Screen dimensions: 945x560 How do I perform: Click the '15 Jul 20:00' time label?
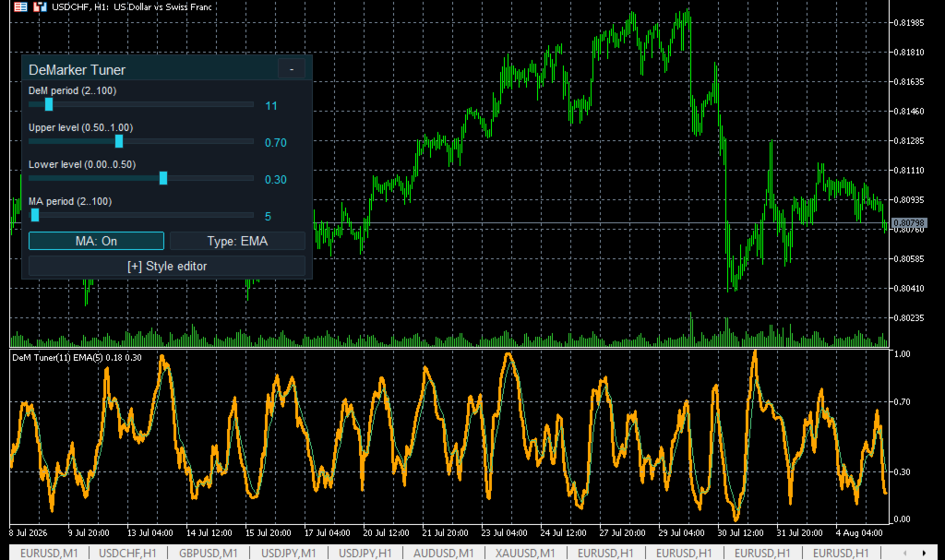(x=269, y=533)
